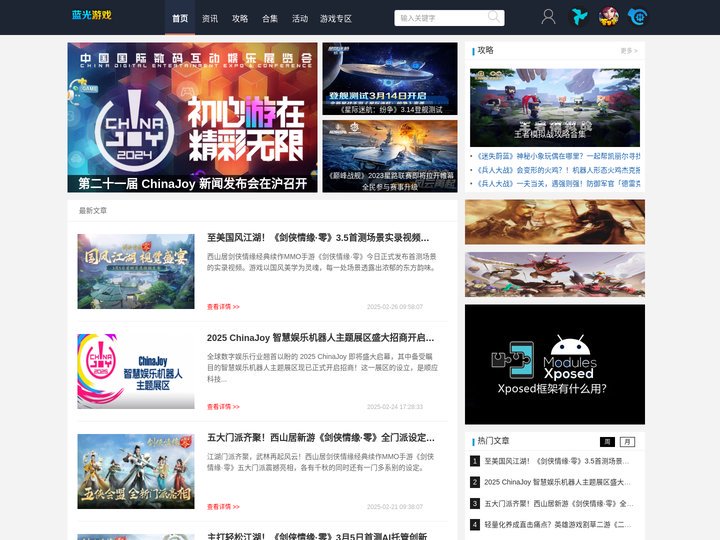This screenshot has height=540, width=720.
Task: Open the 星际迷航 3.14登舰测试 banner
Action: tap(390, 79)
